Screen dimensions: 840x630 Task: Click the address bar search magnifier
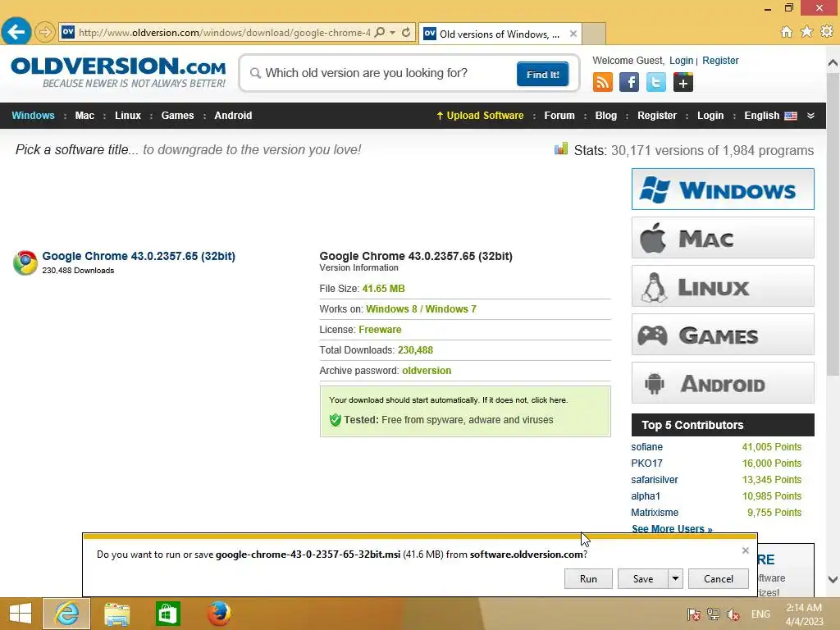pyautogui.click(x=380, y=32)
